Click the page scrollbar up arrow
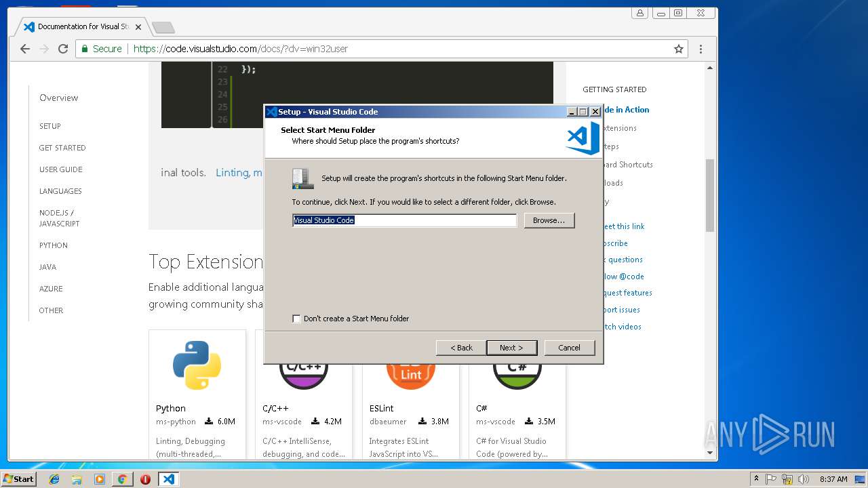868x488 pixels. tap(710, 68)
